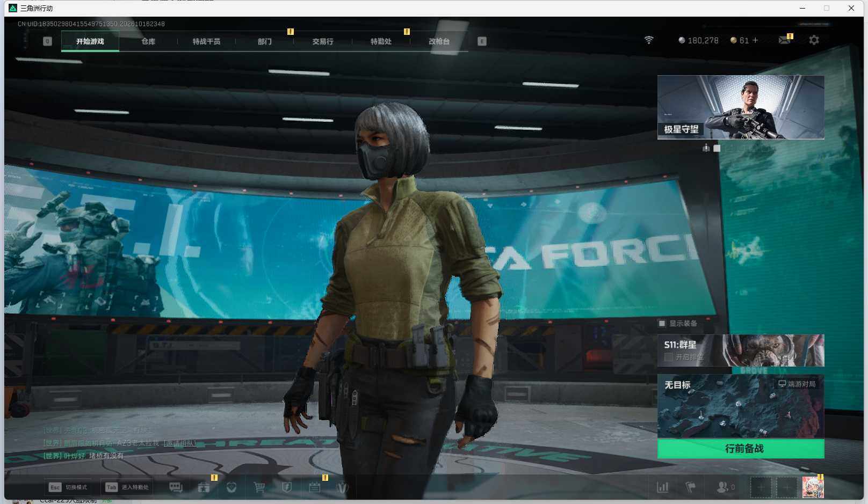The image size is (868, 504).
Task: Click the Q previous-tab key icon
Action: click(47, 41)
